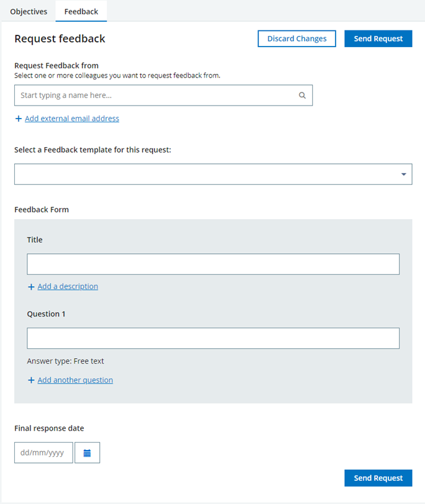Click the Final response date input
Image resolution: width=425 pixels, height=504 pixels.
coord(43,453)
